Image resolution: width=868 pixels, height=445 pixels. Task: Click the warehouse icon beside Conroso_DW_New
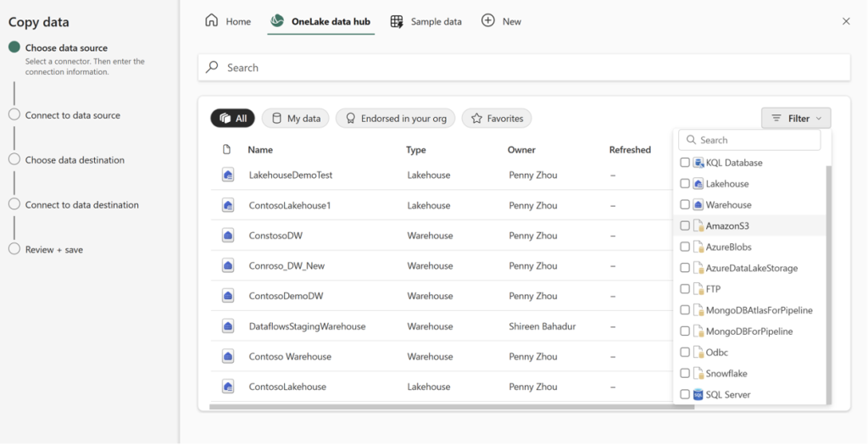[227, 265]
